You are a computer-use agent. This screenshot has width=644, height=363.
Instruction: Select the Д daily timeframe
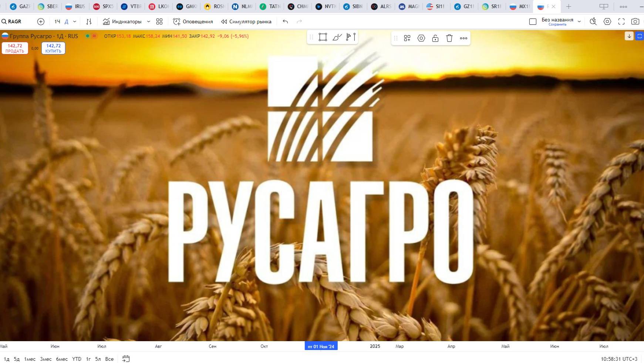(67, 21)
